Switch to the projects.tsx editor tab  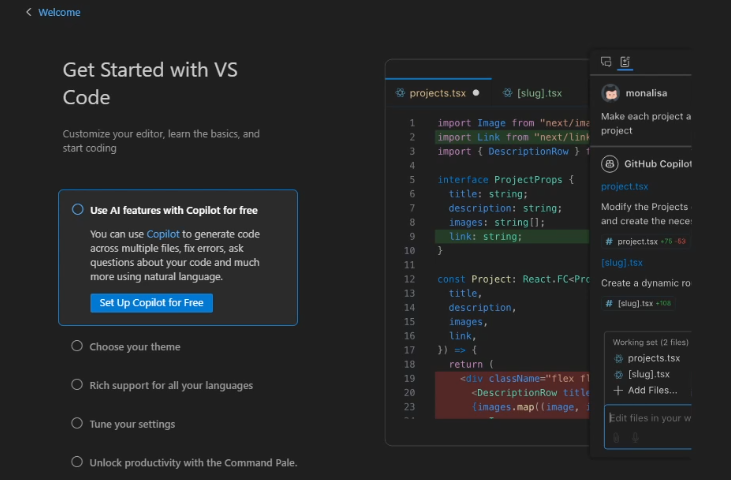(430, 93)
